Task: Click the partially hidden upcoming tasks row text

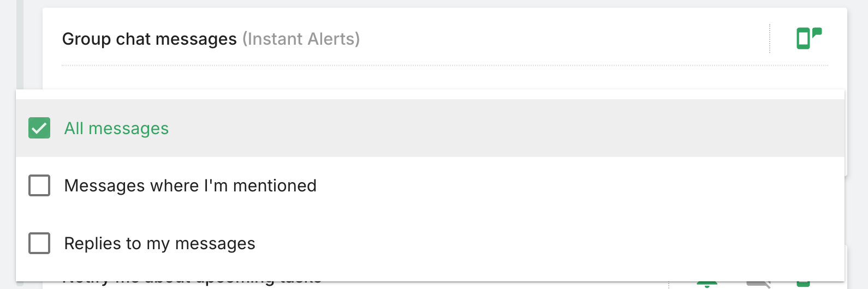Action: click(x=191, y=283)
